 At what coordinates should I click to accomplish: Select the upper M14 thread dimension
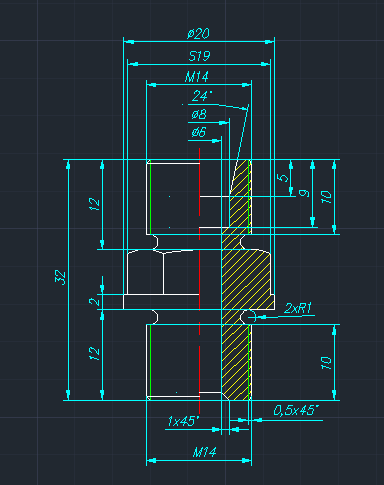[x=197, y=77]
